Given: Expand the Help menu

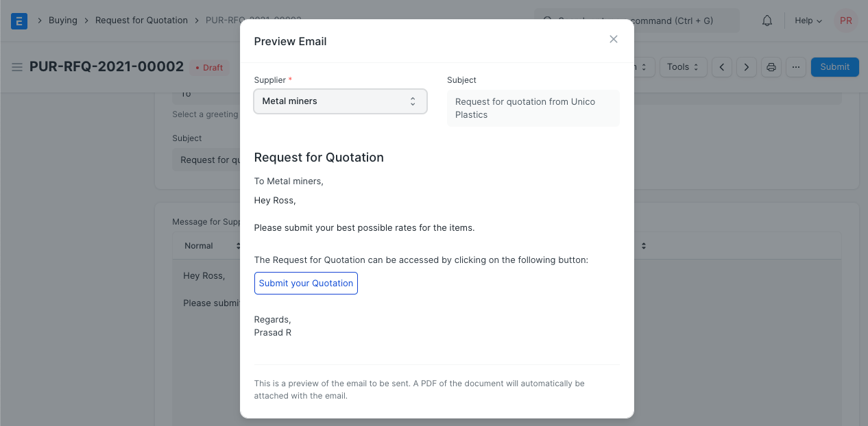Looking at the screenshot, I should pyautogui.click(x=808, y=20).
